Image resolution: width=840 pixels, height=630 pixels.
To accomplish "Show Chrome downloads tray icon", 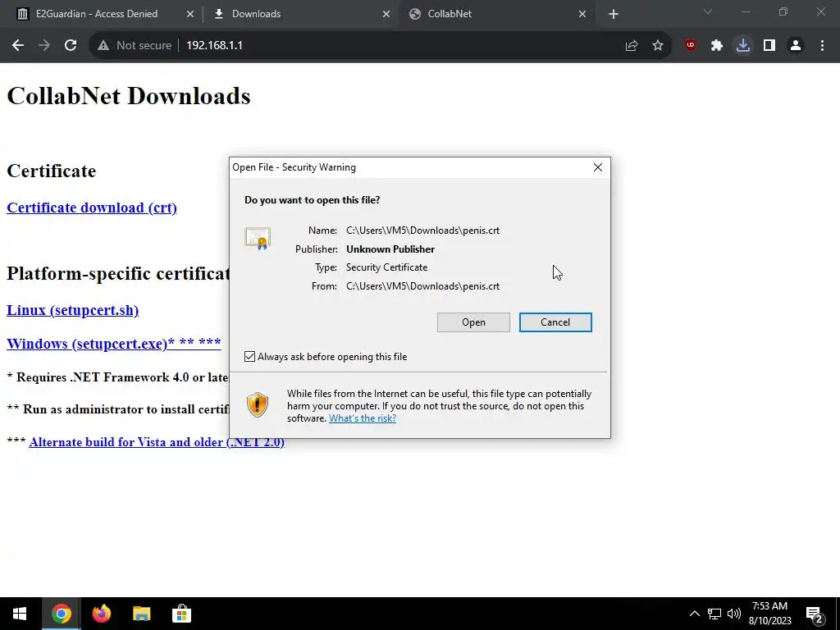I will 743,46.
